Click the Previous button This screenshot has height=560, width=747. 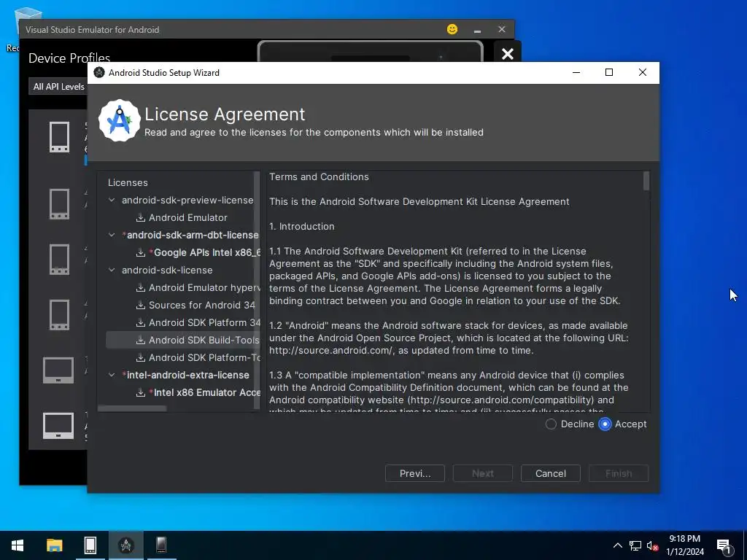[x=415, y=473]
